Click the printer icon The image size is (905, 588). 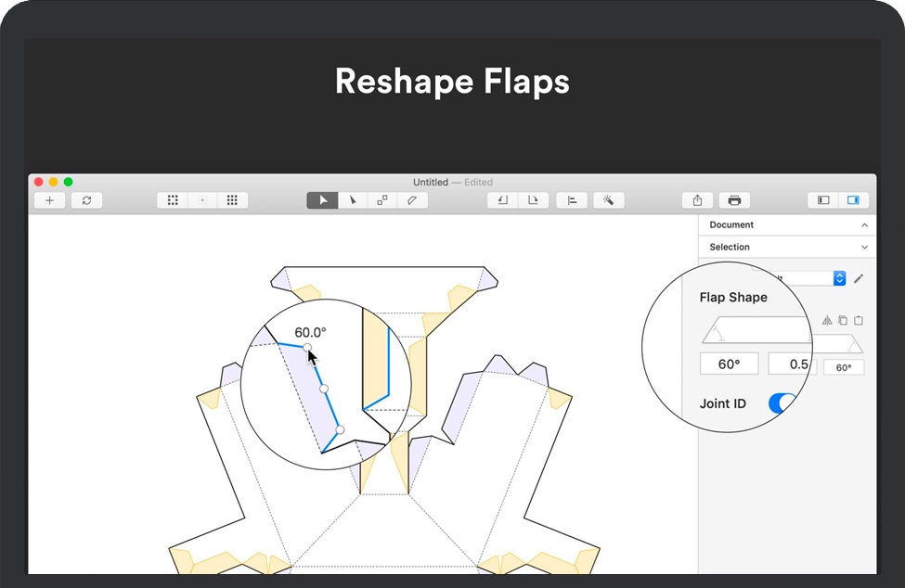tap(734, 200)
